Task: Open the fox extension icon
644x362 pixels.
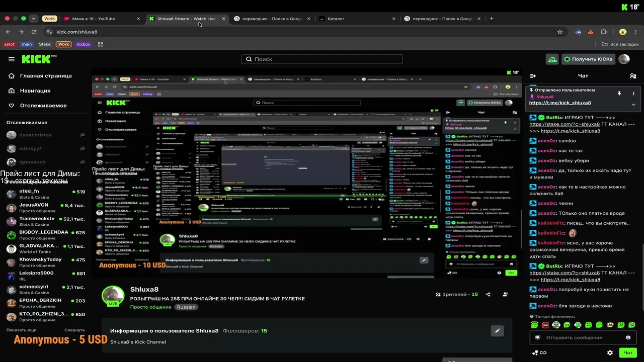Action: tap(591, 32)
